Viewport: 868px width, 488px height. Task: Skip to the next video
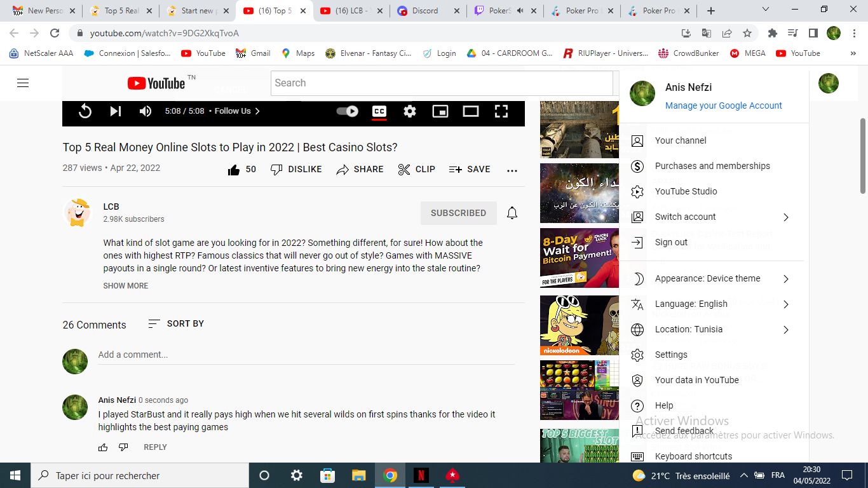pos(115,111)
